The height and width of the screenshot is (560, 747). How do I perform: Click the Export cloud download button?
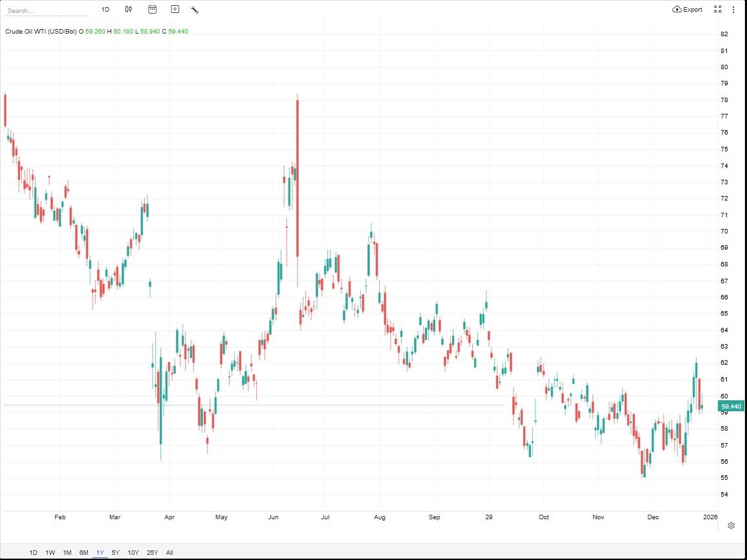pyautogui.click(x=687, y=10)
